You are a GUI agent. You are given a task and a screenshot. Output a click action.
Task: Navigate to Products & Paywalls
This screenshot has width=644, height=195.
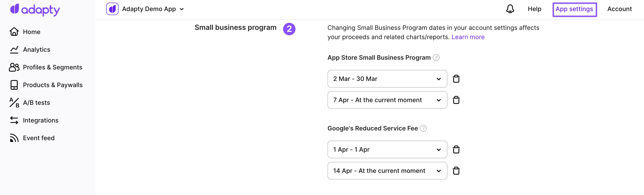pos(52,85)
